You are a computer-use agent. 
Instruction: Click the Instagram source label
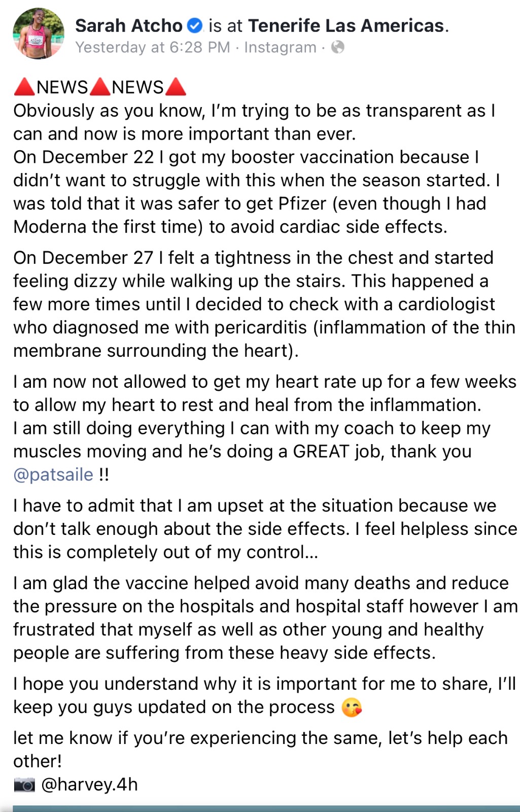(280, 47)
